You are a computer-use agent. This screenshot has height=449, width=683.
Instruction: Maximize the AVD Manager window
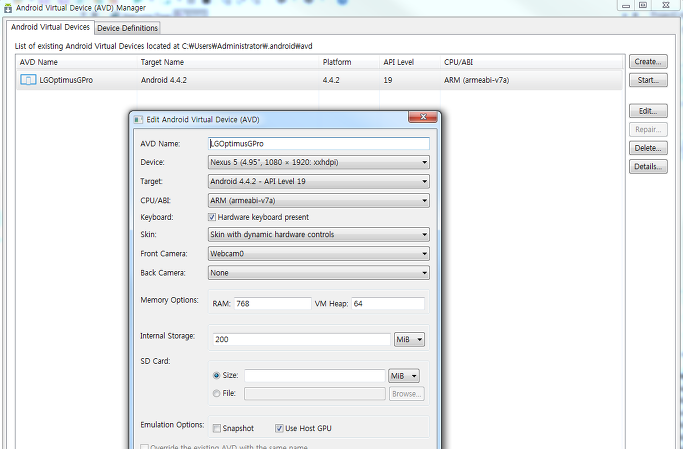[642, 5]
